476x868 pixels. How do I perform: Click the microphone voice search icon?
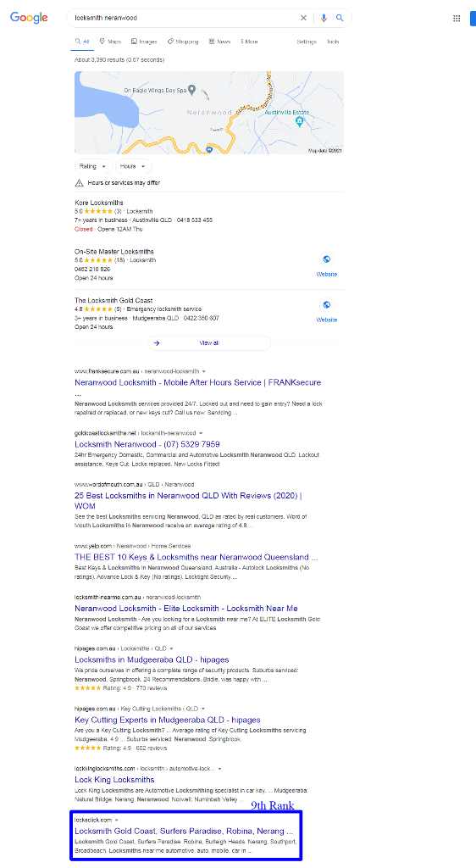click(324, 19)
